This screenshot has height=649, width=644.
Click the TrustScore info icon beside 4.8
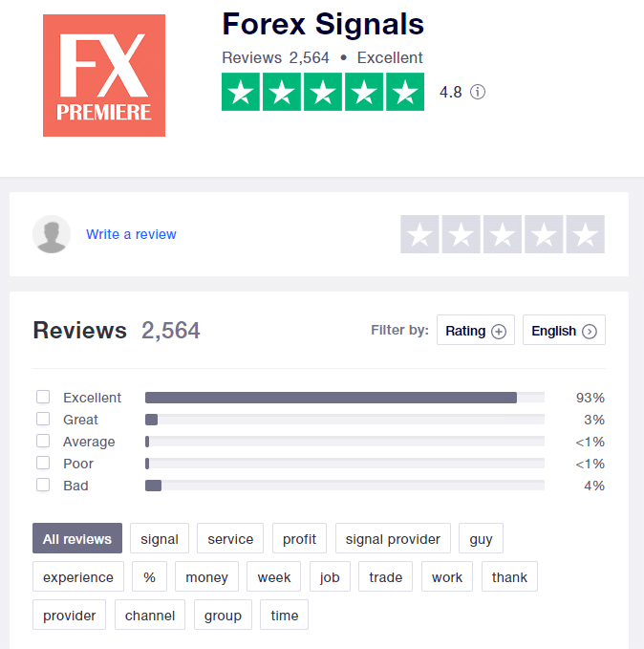pos(478,92)
